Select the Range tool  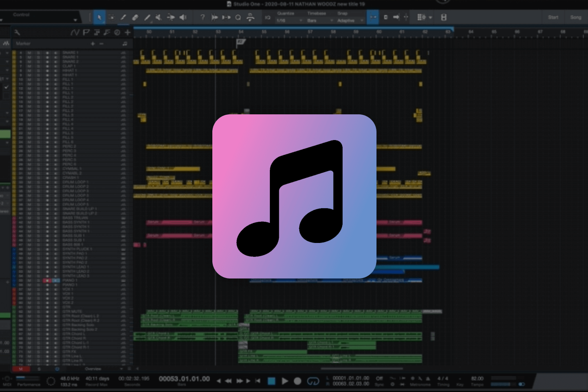(x=111, y=18)
